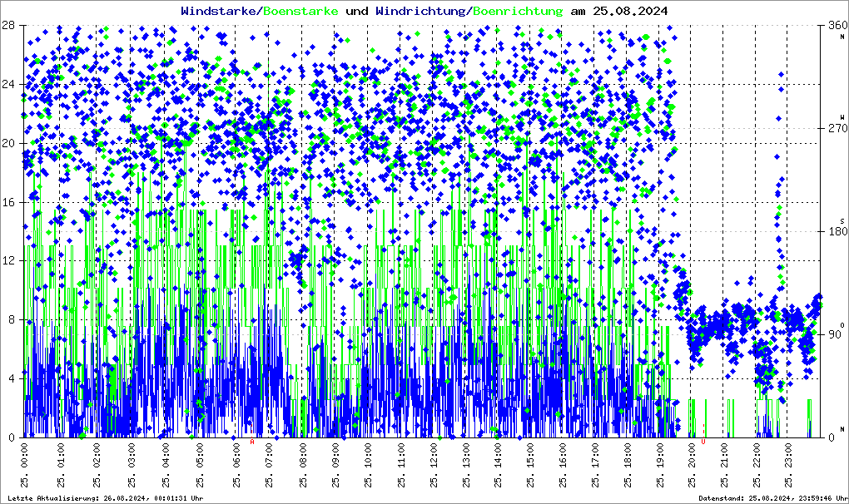Click the '00:00' time label on x-axis
This screenshot has height=504, width=849.
[26, 456]
